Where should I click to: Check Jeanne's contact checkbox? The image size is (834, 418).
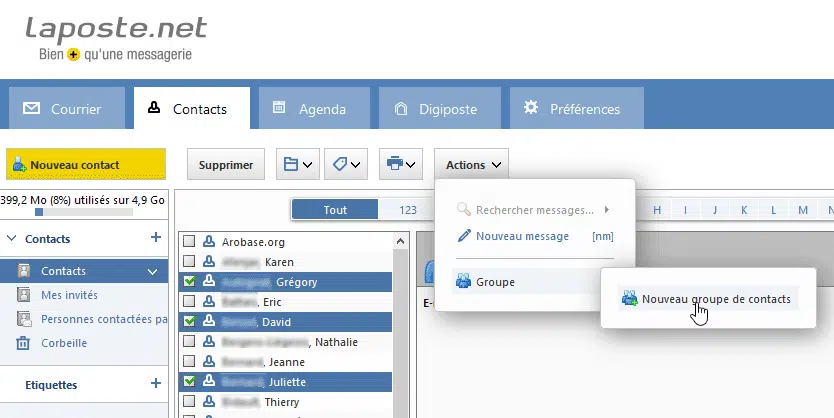point(189,362)
